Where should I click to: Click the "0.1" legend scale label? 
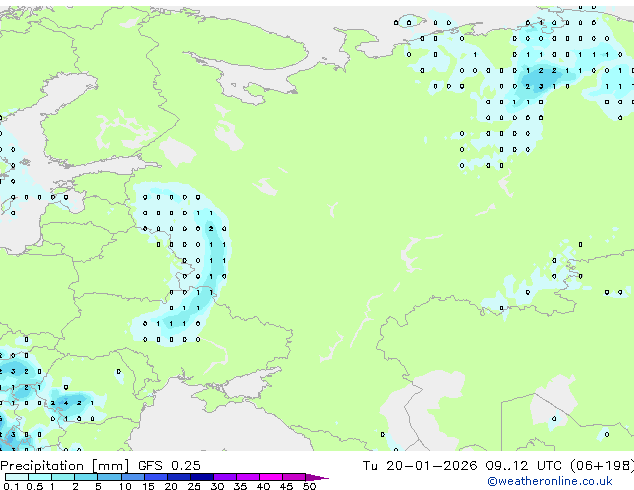click(11, 486)
